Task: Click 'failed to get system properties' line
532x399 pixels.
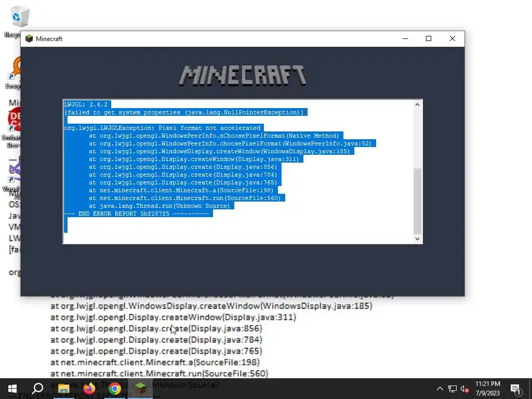Action: (184, 112)
